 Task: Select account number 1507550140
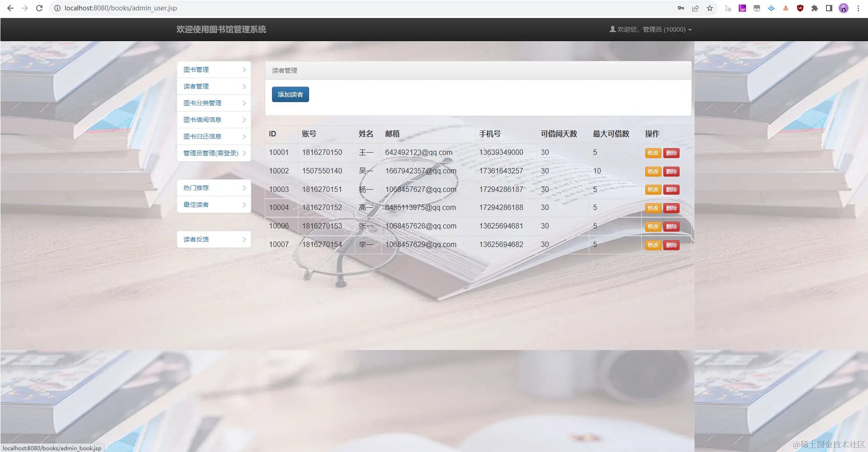(x=322, y=171)
